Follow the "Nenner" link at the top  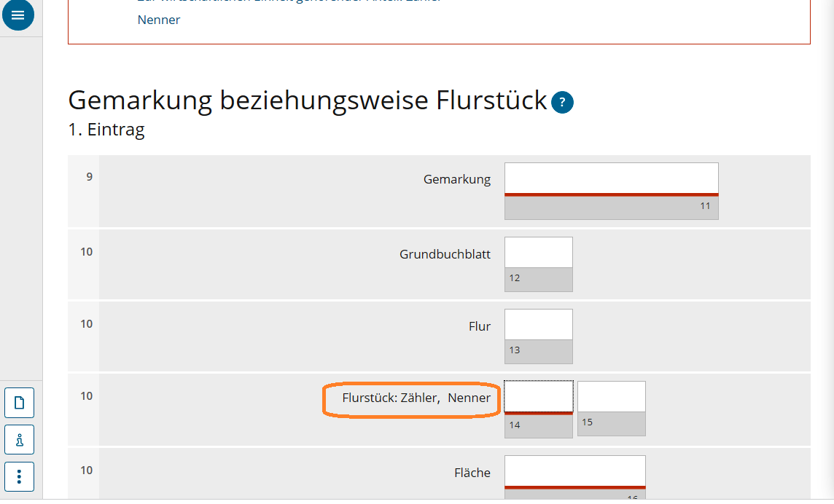[x=158, y=20]
